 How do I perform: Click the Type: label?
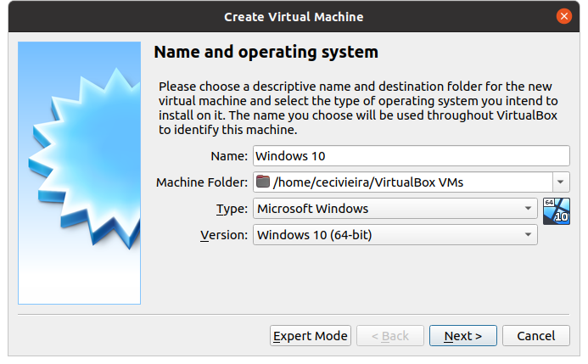(232, 209)
